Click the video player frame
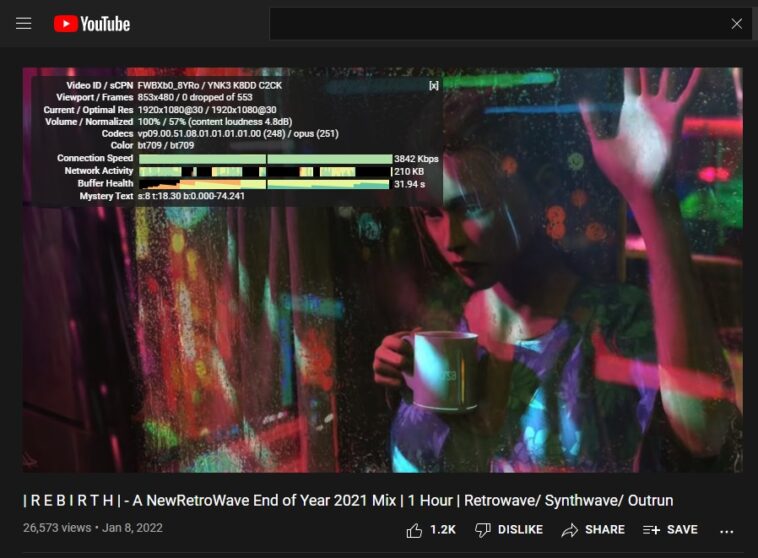The width and height of the screenshot is (758, 558). 382,270
